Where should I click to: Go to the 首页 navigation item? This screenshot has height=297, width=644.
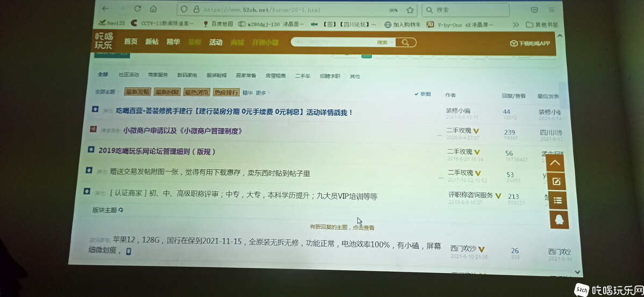[131, 41]
